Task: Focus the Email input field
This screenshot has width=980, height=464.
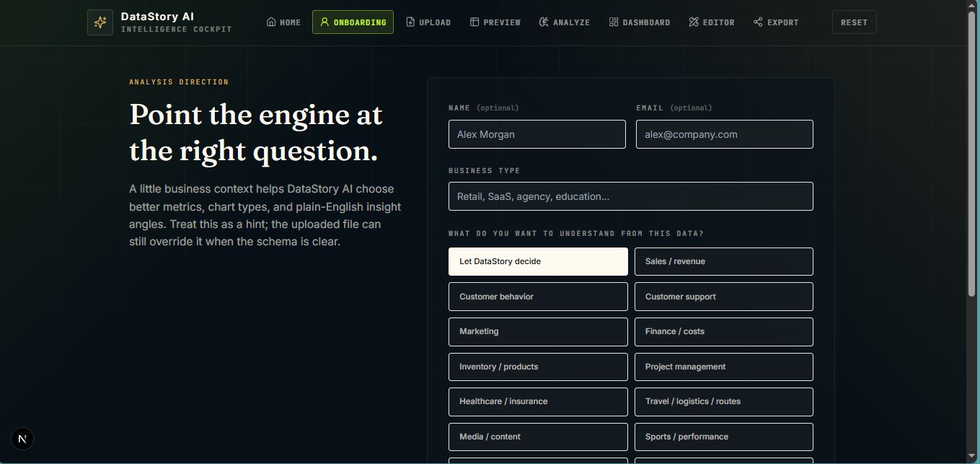Action: coord(725,134)
